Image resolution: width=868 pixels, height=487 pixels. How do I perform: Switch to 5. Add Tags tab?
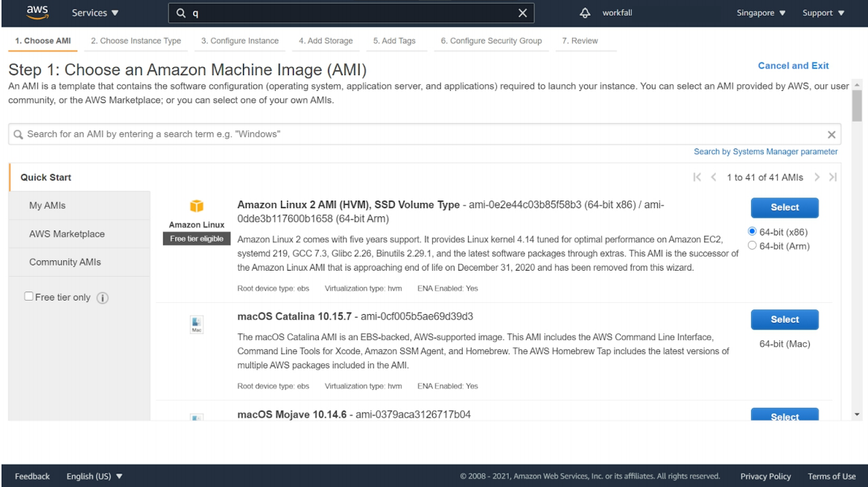(x=394, y=41)
